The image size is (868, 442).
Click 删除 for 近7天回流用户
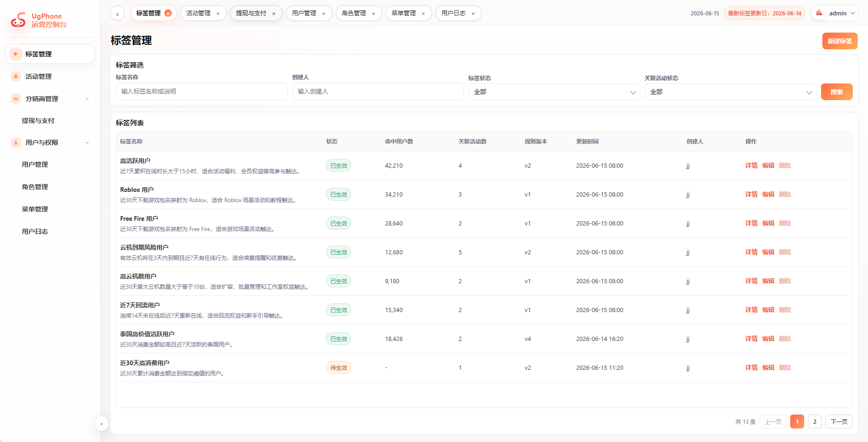tap(785, 310)
